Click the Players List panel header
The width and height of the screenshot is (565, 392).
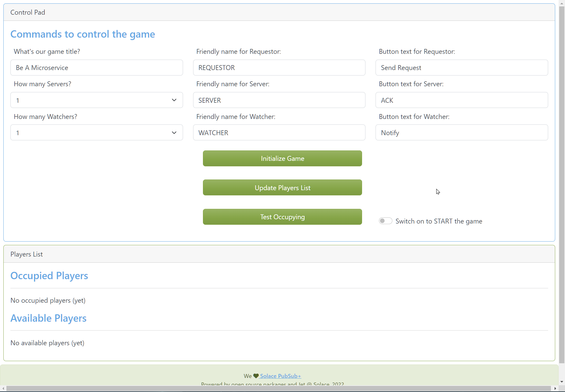coord(26,254)
